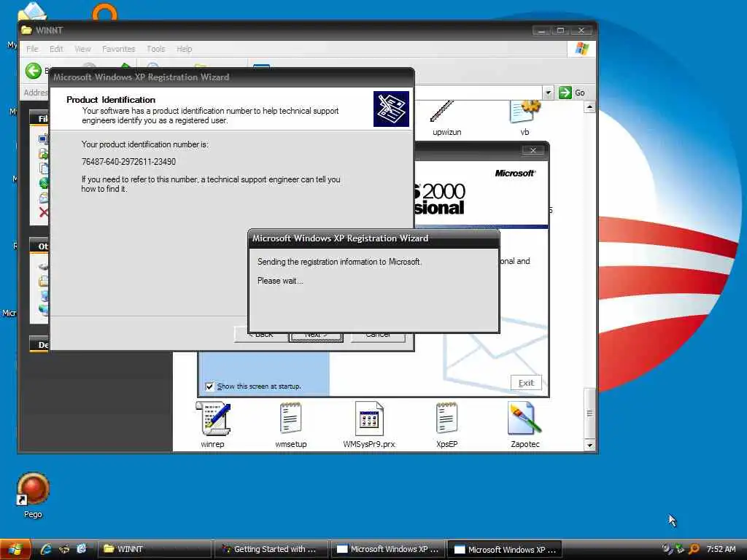Open the File menu in WINNT window

click(32, 49)
